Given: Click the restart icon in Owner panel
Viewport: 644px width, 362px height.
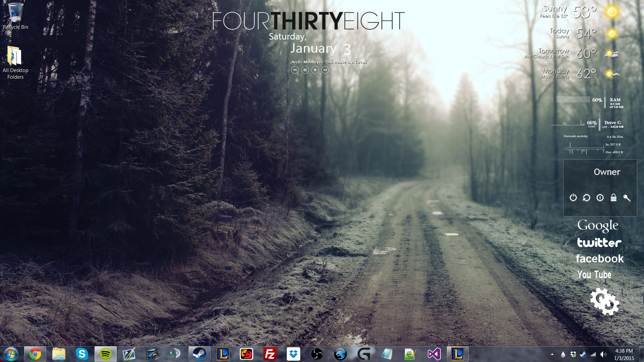Looking at the screenshot, I should click(587, 198).
